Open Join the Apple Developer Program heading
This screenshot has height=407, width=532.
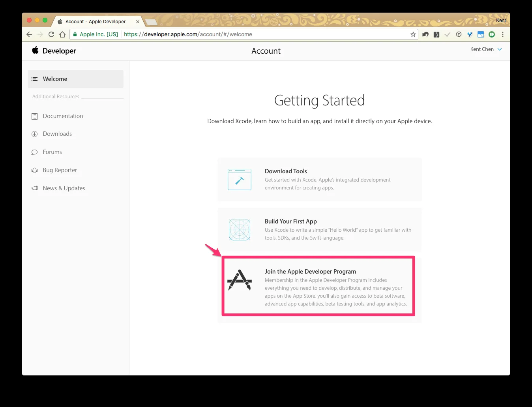click(310, 272)
